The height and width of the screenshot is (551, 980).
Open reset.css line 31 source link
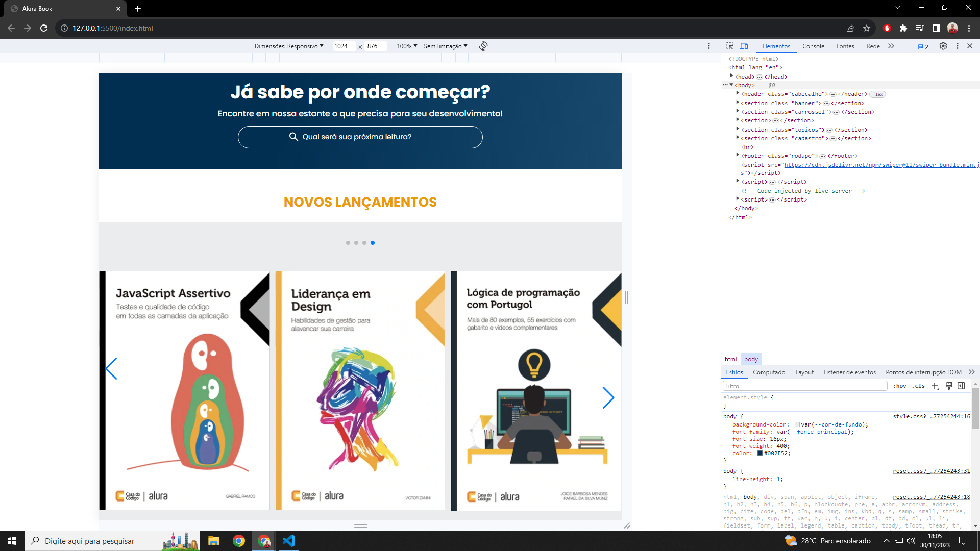coord(931,471)
